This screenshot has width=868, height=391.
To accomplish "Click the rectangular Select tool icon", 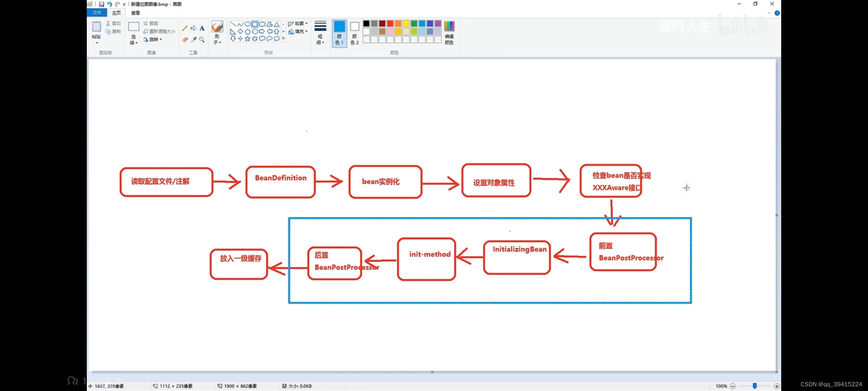I will tap(133, 27).
